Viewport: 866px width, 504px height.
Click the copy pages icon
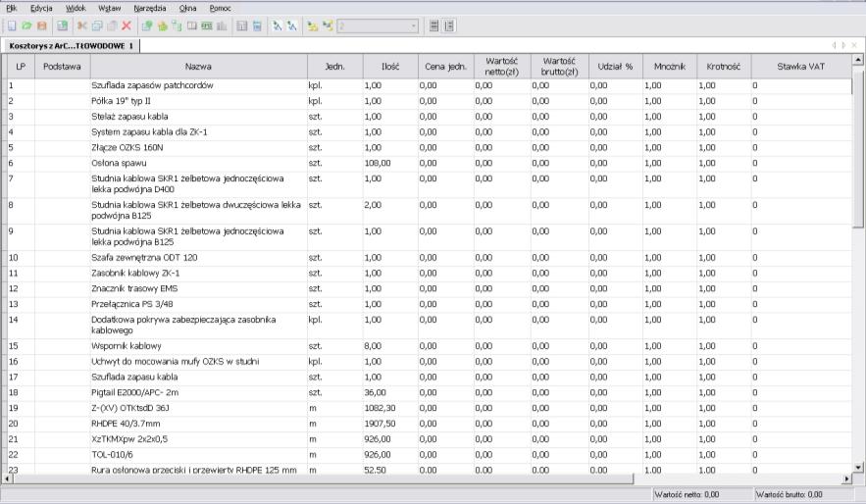(x=97, y=25)
